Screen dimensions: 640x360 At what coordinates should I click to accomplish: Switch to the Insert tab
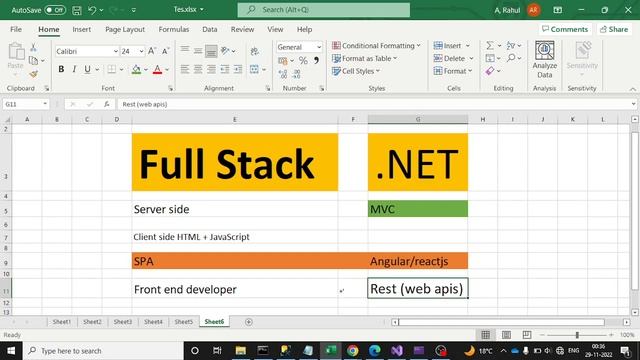click(x=82, y=29)
